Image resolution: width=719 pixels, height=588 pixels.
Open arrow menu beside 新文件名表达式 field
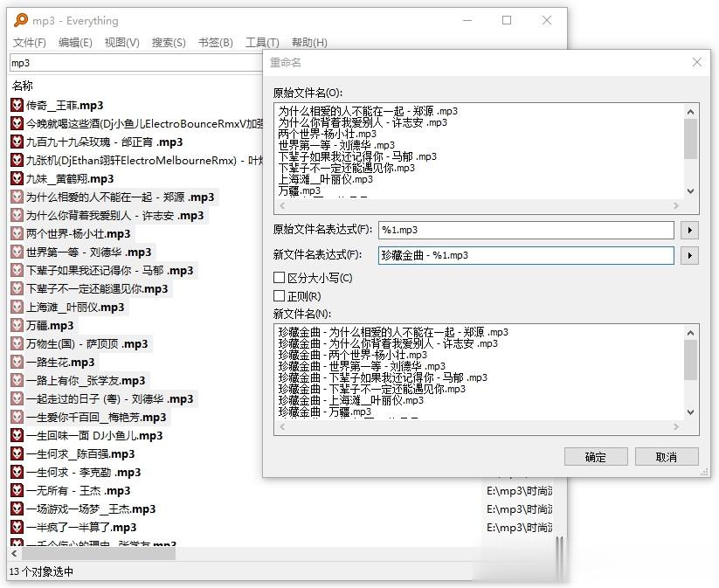[689, 255]
